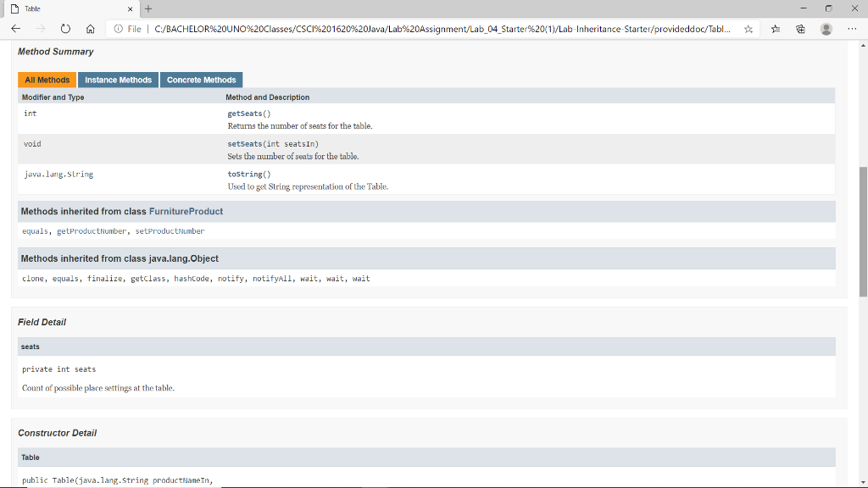Open the toString() method documentation
The height and width of the screenshot is (488, 868).
249,174
